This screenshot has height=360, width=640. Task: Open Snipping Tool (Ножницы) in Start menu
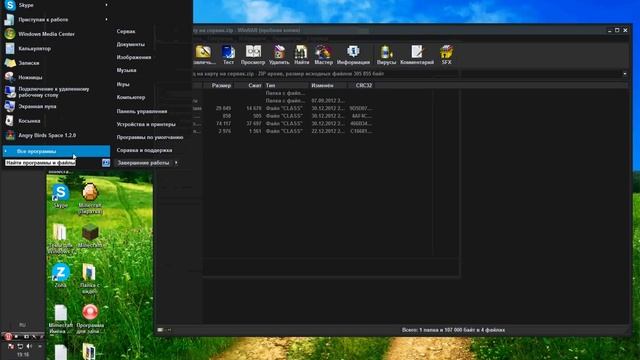(56, 77)
